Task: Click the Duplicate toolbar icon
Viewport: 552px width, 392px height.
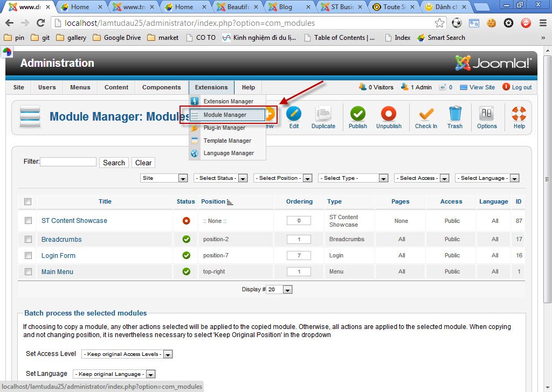Action: coord(323,114)
